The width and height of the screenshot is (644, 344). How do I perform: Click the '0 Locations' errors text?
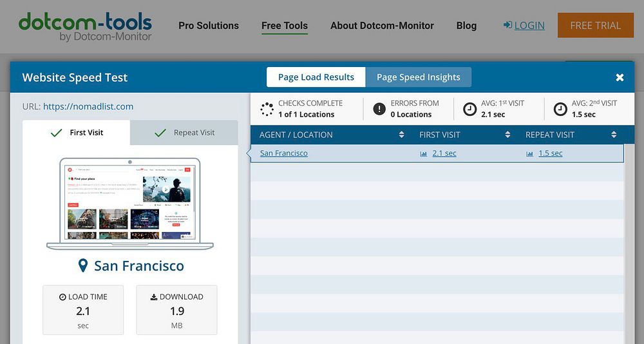point(411,115)
